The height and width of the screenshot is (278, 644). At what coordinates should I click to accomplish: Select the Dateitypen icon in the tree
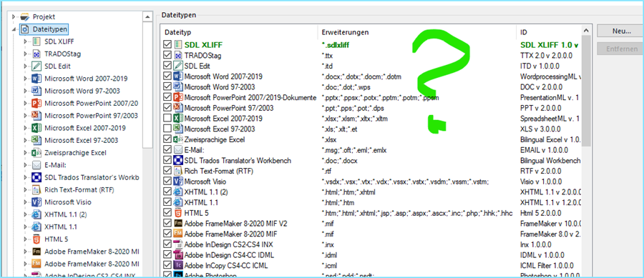pyautogui.click(x=25, y=29)
